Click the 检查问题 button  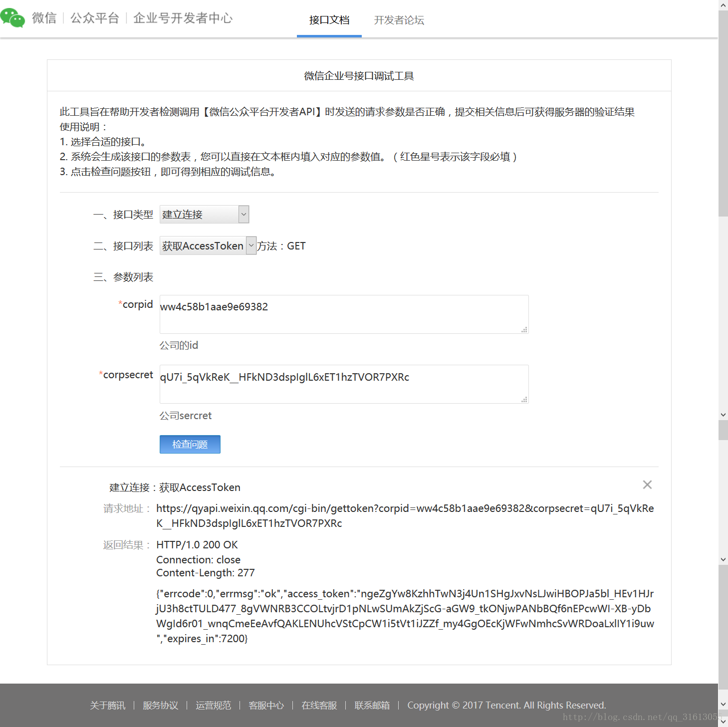point(190,445)
